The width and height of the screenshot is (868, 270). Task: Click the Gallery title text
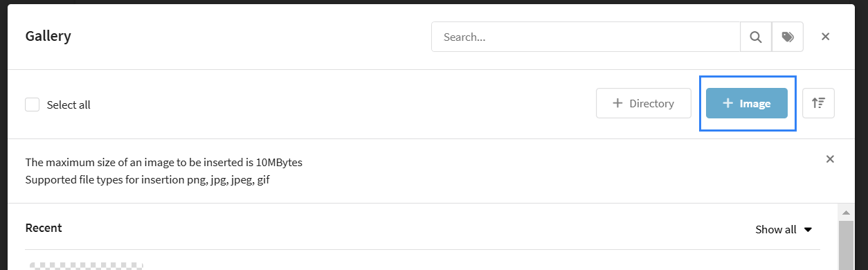click(48, 36)
